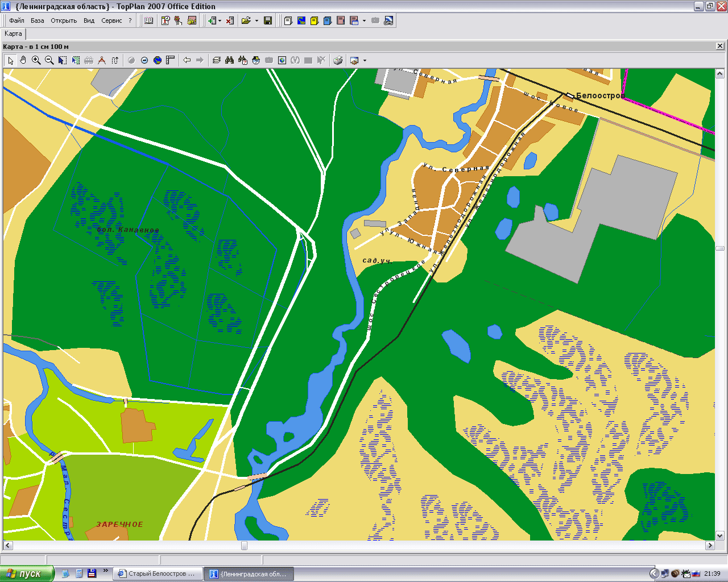Select the arrow pointer tool
Viewport: 728px width, 582px height.
coord(10,60)
